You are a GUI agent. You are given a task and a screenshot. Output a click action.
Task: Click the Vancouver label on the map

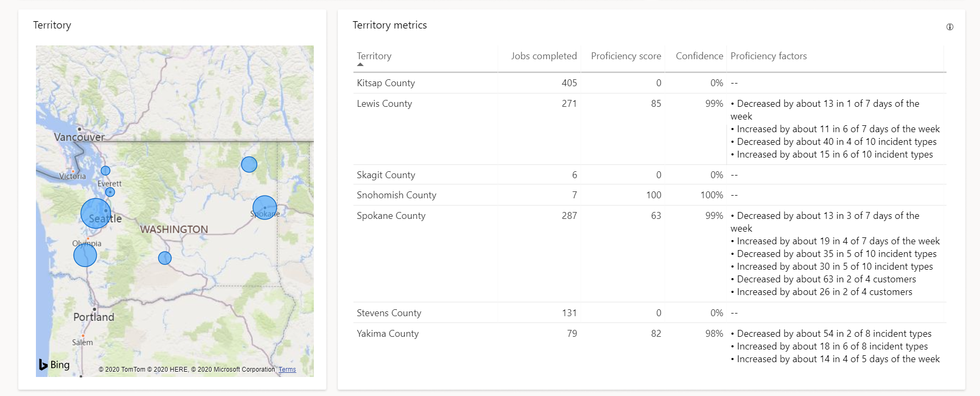click(x=79, y=137)
